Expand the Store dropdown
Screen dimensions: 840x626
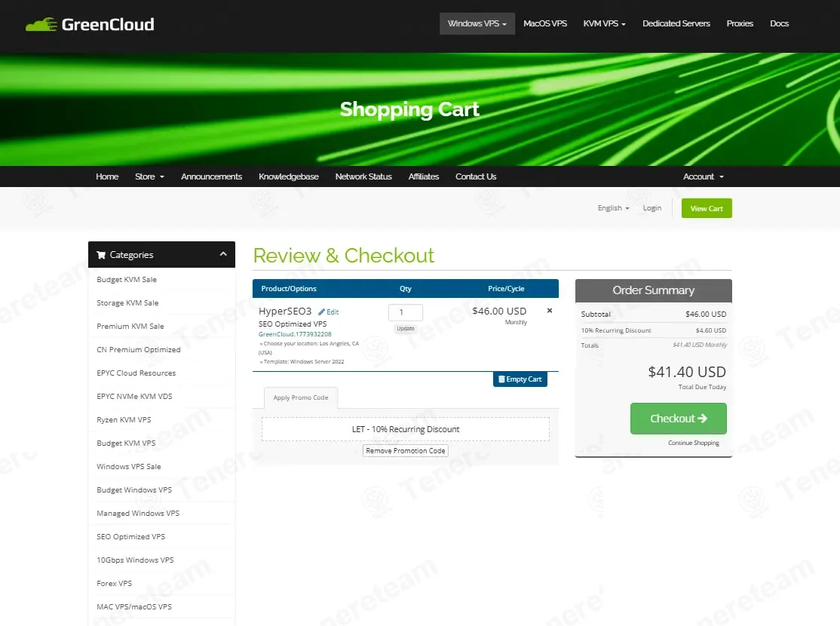coord(149,176)
